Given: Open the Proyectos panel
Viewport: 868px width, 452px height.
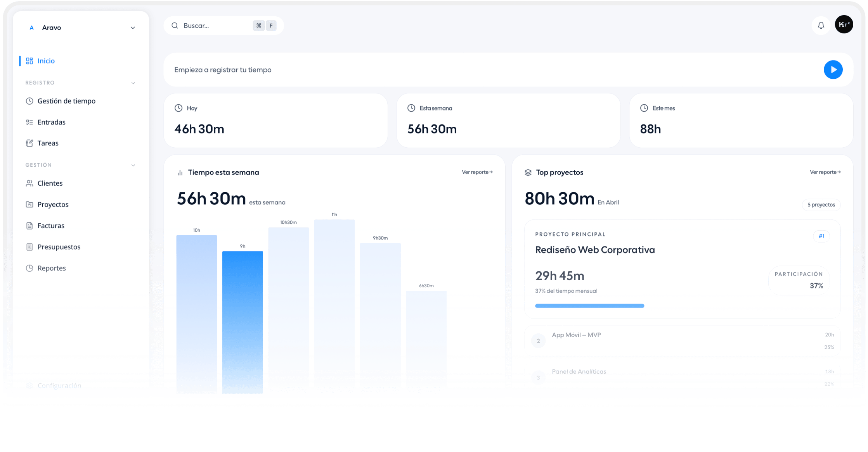Looking at the screenshot, I should 53,204.
